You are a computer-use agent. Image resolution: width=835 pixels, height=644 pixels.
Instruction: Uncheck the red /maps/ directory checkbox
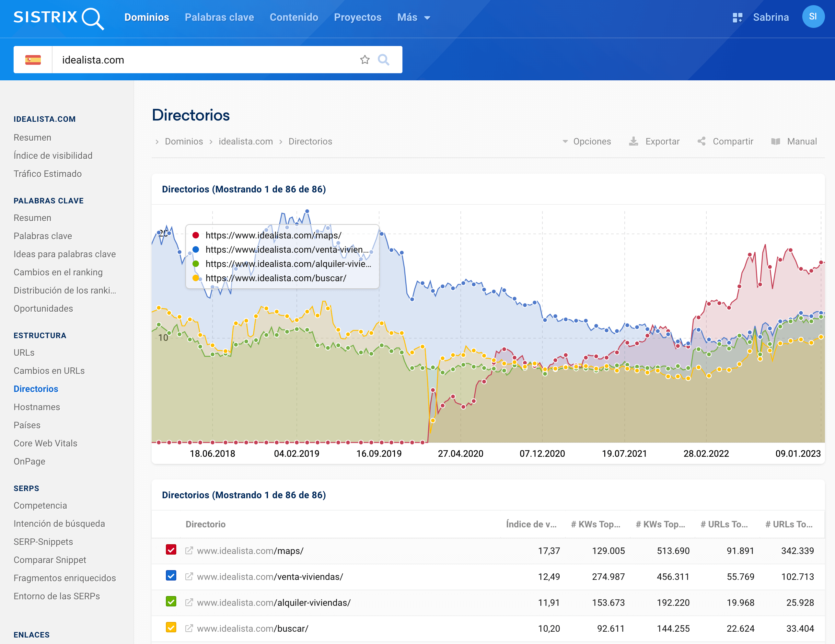tap(171, 550)
